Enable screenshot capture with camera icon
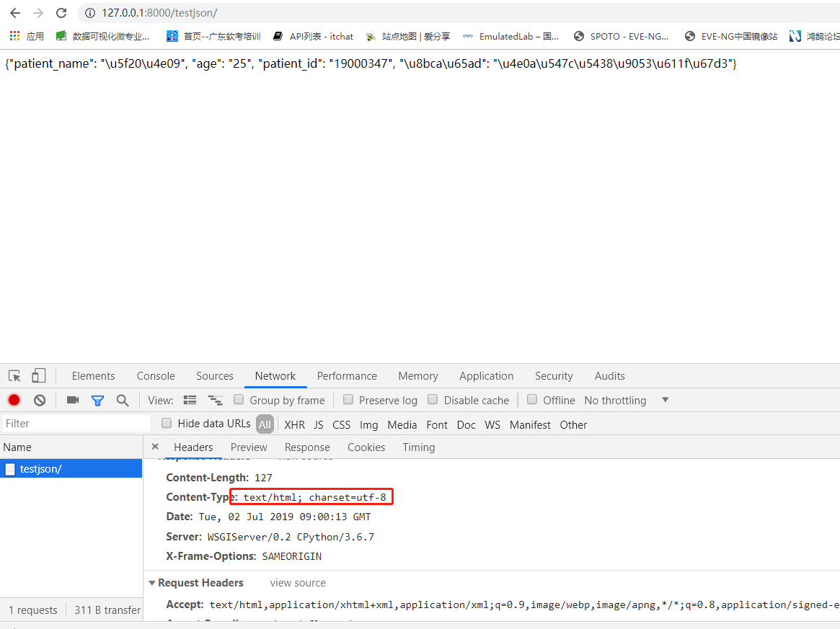Viewport: 840px width, 629px height. pos(72,400)
